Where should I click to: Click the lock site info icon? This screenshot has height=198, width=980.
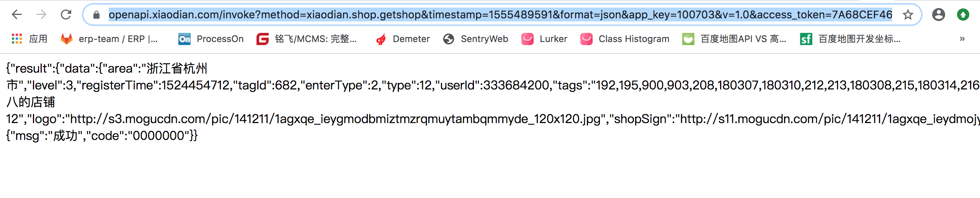click(x=96, y=15)
